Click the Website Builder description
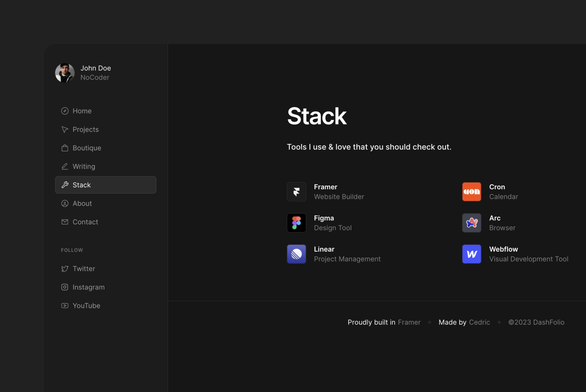The image size is (586, 392). click(339, 197)
